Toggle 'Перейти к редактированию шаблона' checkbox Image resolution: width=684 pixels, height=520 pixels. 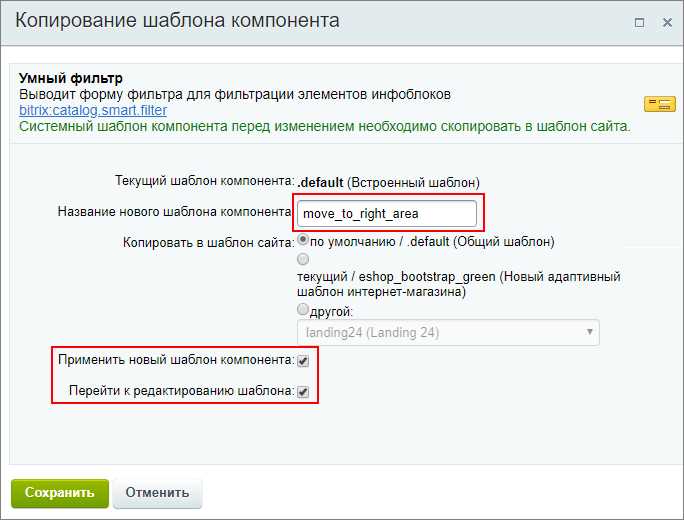coord(303,392)
